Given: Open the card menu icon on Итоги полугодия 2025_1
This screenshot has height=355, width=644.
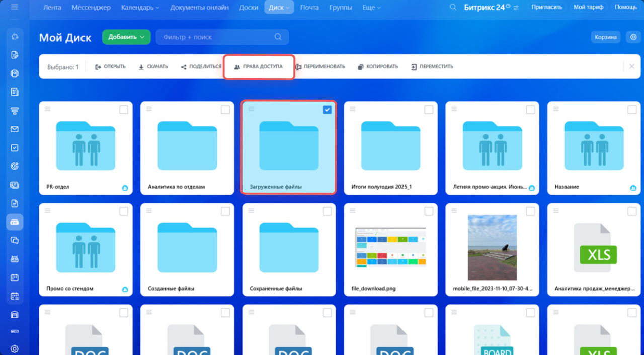Looking at the screenshot, I should pyautogui.click(x=353, y=109).
